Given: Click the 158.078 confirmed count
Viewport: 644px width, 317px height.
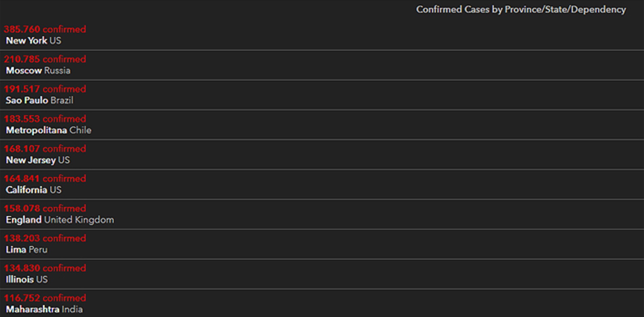Looking at the screenshot, I should (x=45, y=208).
